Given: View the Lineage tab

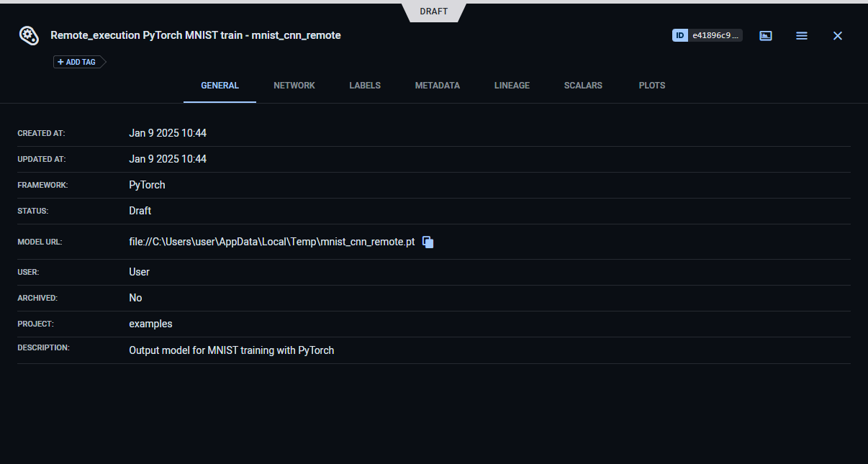Looking at the screenshot, I should point(512,86).
